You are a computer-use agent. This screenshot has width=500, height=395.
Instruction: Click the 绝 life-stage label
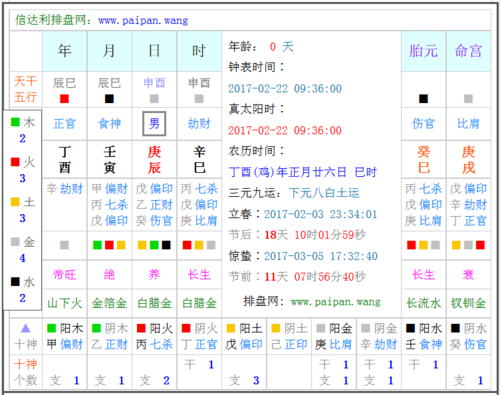coord(109,275)
